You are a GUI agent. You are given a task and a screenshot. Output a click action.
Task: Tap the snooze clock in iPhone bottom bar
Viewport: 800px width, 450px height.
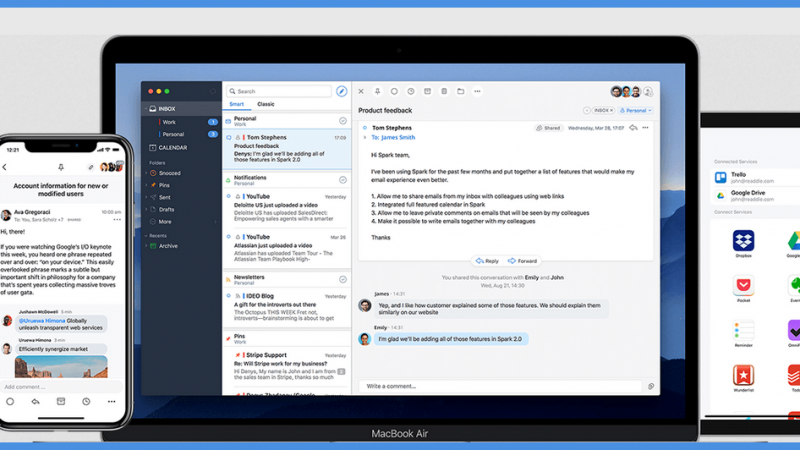tap(86, 402)
